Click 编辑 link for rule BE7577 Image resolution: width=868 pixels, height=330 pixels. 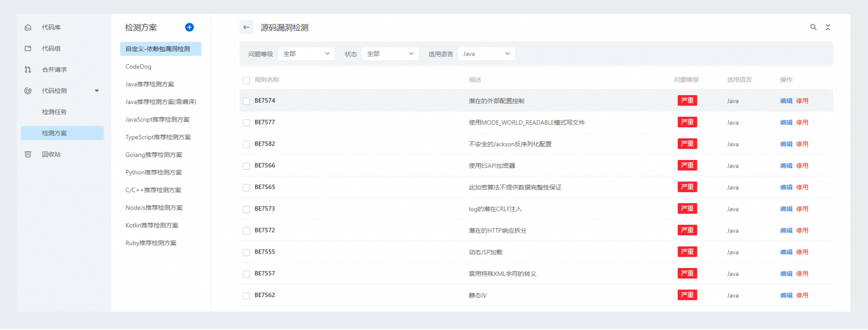[786, 122]
